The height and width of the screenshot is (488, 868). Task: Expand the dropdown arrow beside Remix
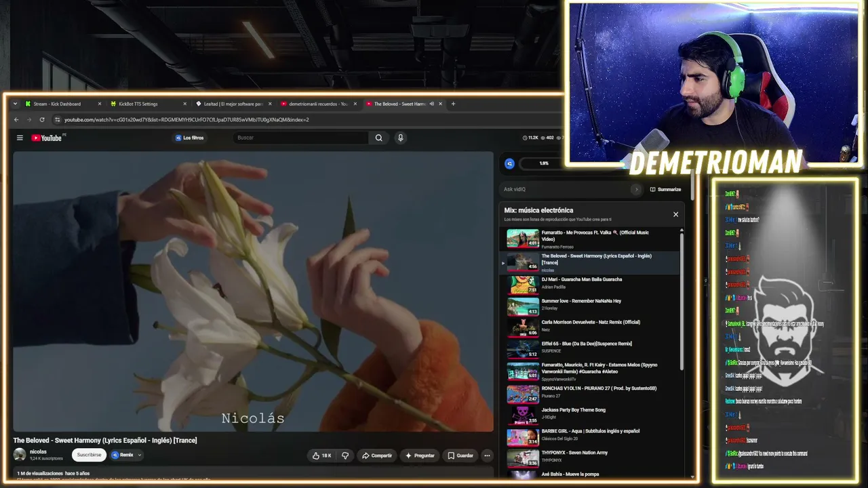coord(140,455)
